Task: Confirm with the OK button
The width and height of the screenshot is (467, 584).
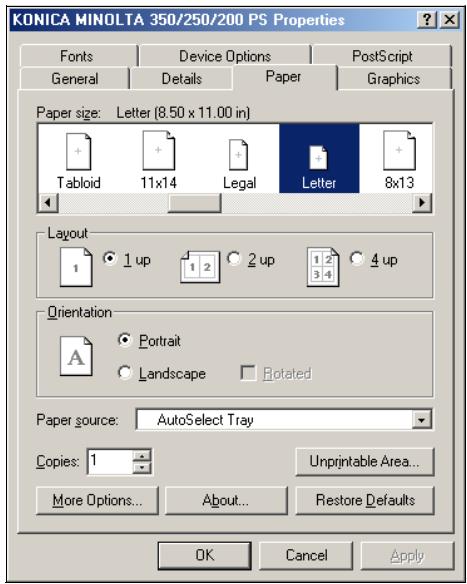Action: tap(204, 555)
